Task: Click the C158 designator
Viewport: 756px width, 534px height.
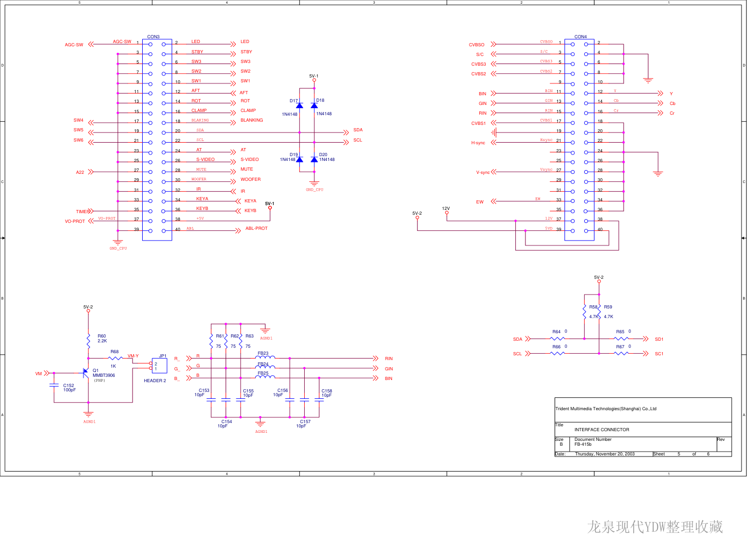Action: tap(327, 391)
